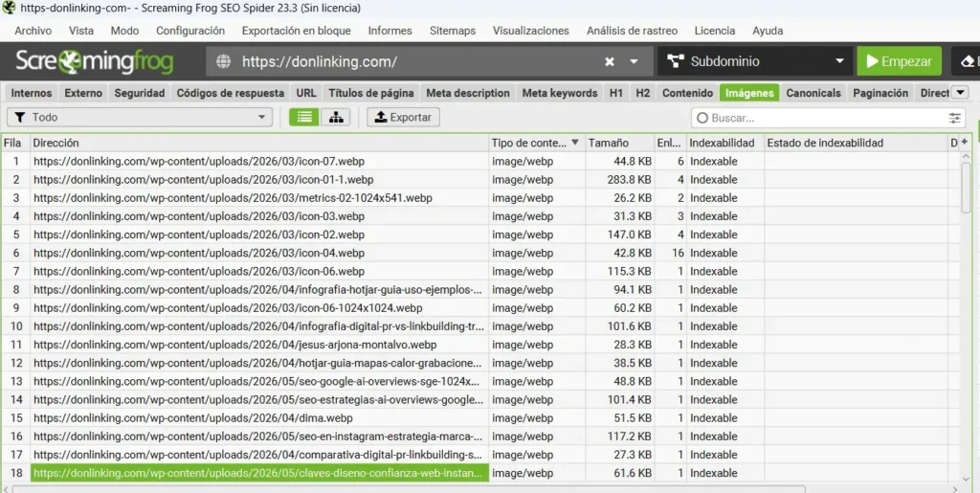Select jesus-arjona-montalvo.webp row URL
Screen dimensions: 980x493
[235, 345]
